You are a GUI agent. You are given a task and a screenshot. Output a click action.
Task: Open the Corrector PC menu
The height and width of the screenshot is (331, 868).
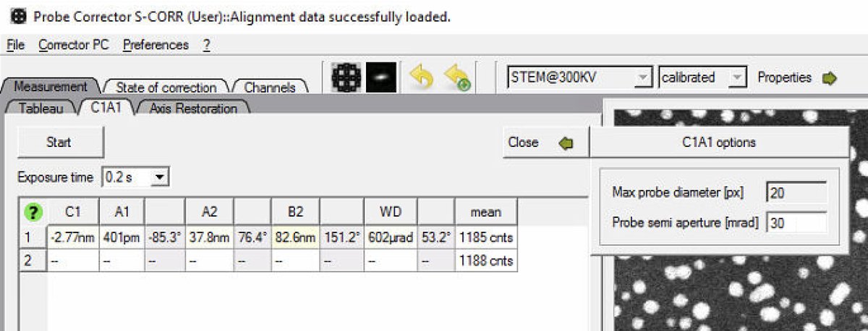click(x=73, y=45)
